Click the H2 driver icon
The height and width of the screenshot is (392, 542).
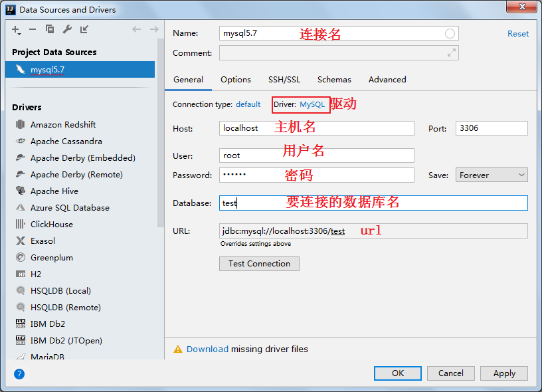21,274
